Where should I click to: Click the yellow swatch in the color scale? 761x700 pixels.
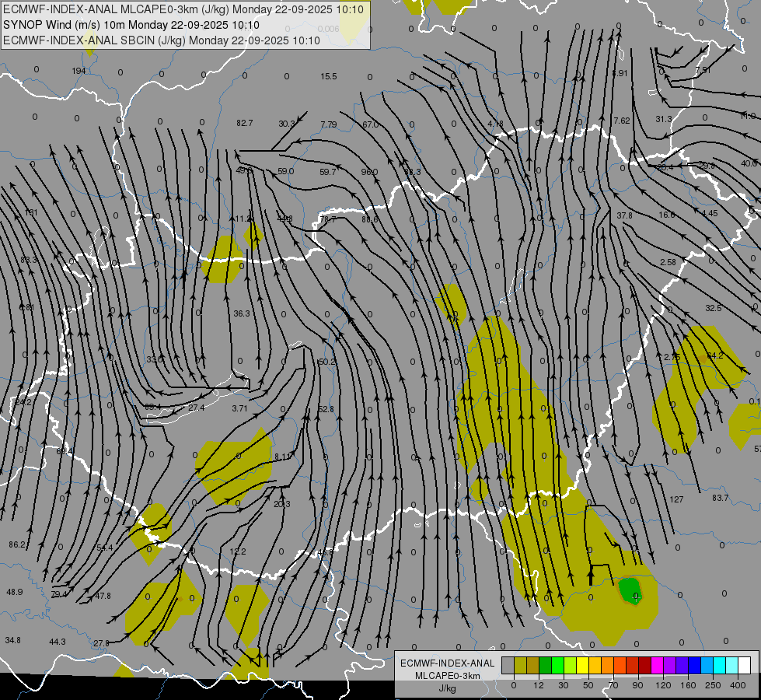click(x=582, y=665)
